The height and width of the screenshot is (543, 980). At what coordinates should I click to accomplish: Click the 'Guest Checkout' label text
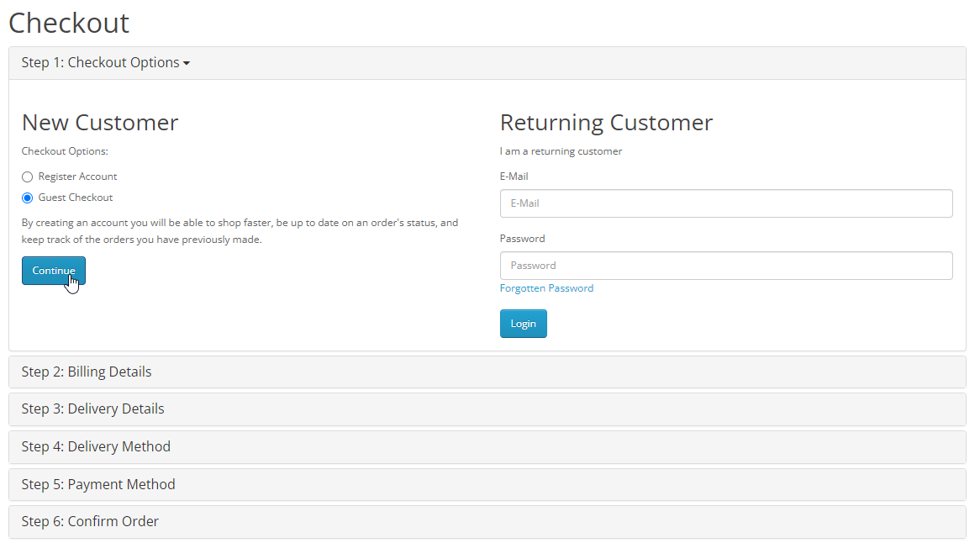76,198
